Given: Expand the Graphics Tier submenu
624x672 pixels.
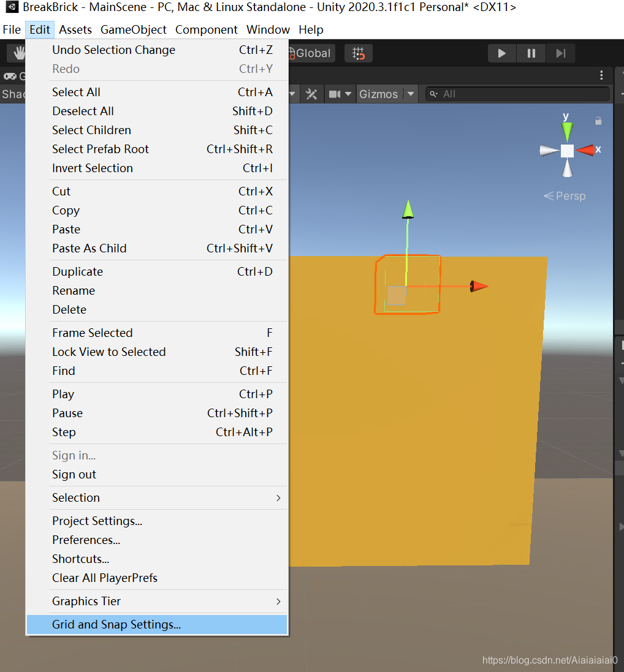Looking at the screenshot, I should point(157,602).
